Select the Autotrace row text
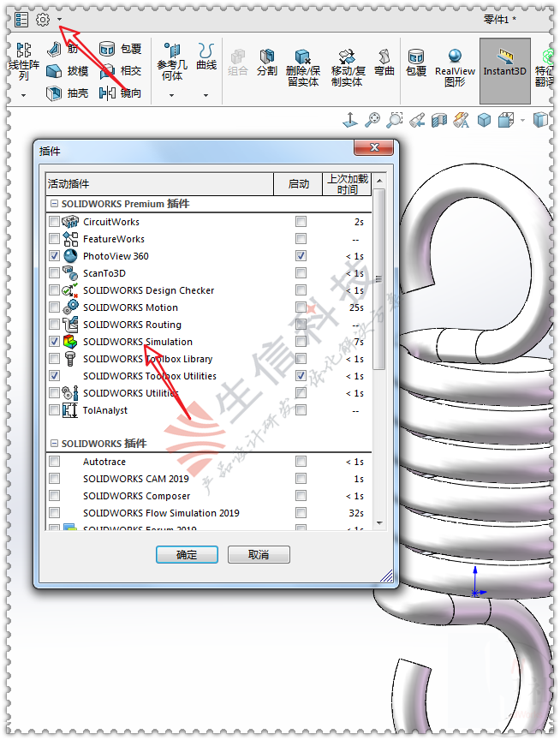This screenshot has height=740, width=560. [104, 462]
